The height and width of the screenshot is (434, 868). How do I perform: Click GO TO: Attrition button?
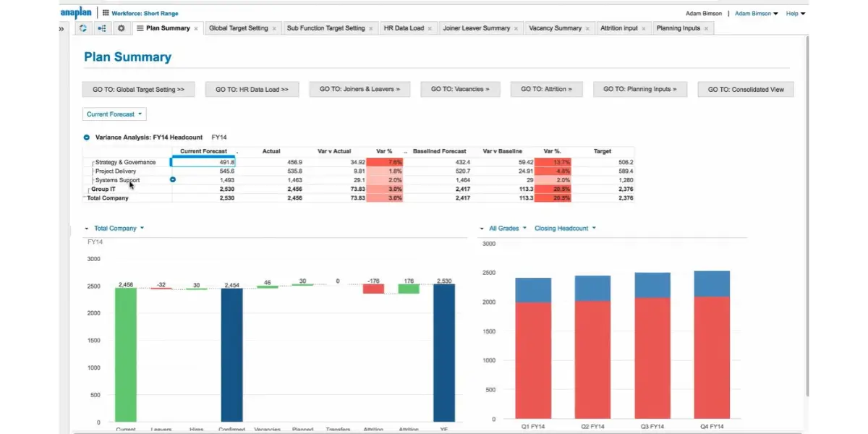coord(546,90)
